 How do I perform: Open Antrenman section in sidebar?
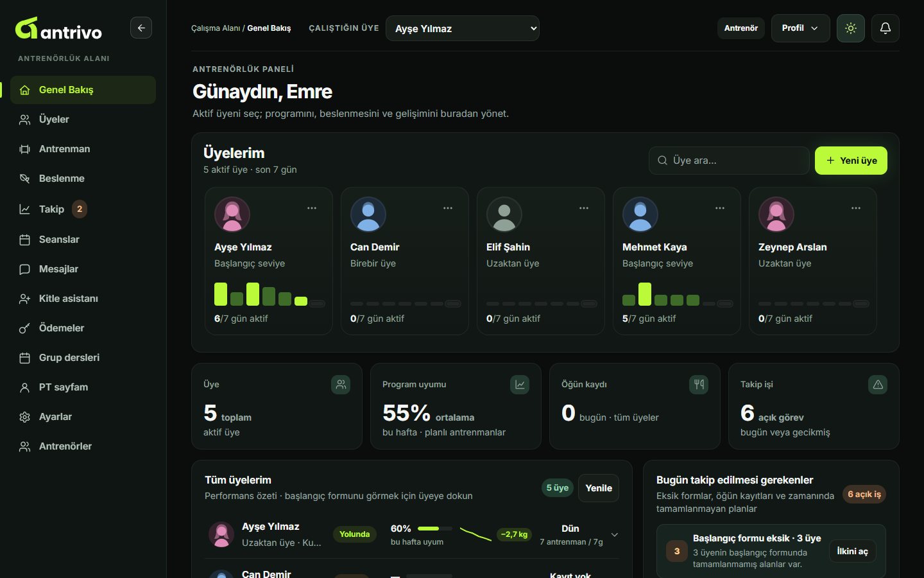point(83,149)
